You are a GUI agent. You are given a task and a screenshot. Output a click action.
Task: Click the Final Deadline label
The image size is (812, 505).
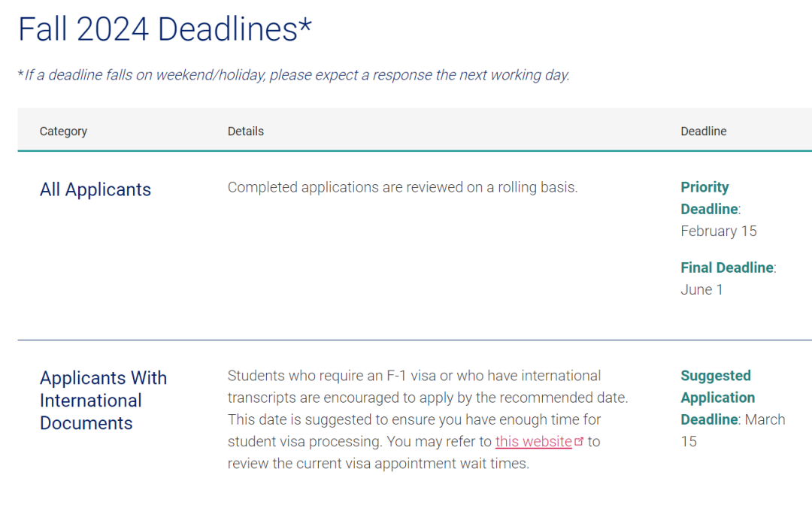pyautogui.click(x=727, y=268)
